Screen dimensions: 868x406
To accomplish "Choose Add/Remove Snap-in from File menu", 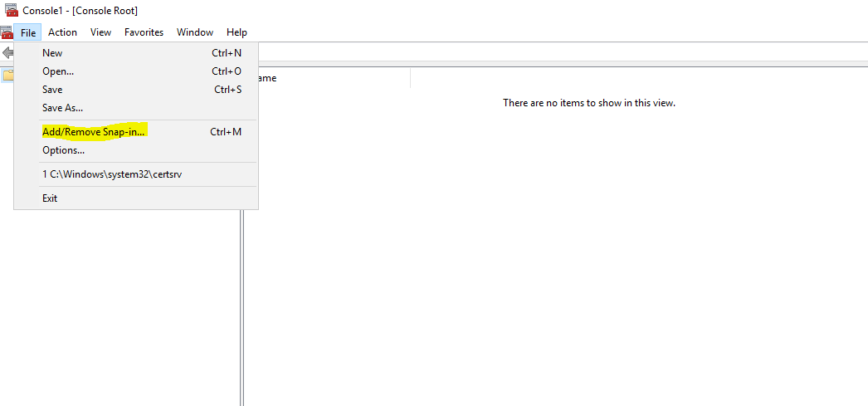I will coord(94,132).
